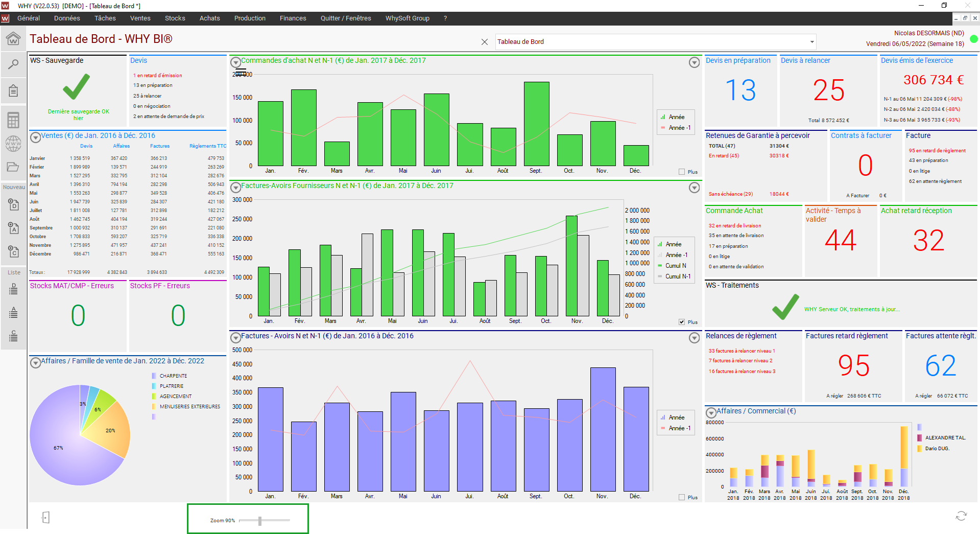Open the search magnifier tool

click(13, 64)
